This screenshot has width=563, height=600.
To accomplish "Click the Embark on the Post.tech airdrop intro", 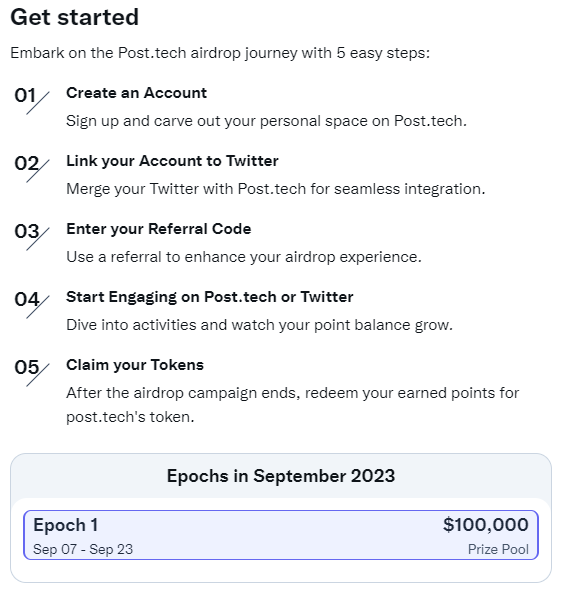I will pos(220,53).
